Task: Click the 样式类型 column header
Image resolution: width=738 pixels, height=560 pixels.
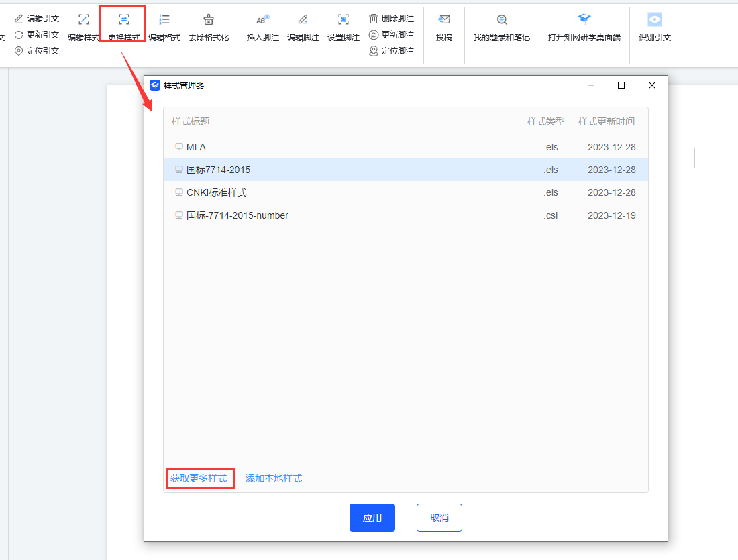Action: (x=546, y=121)
